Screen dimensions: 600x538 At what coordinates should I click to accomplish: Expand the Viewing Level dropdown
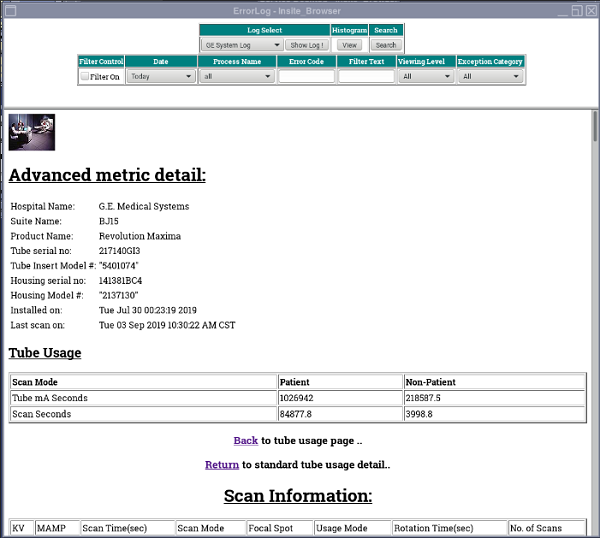(426, 76)
